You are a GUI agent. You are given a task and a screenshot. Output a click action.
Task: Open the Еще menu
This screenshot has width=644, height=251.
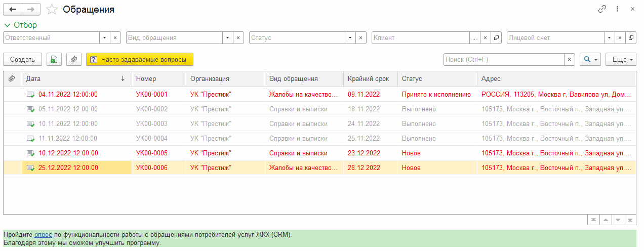621,60
